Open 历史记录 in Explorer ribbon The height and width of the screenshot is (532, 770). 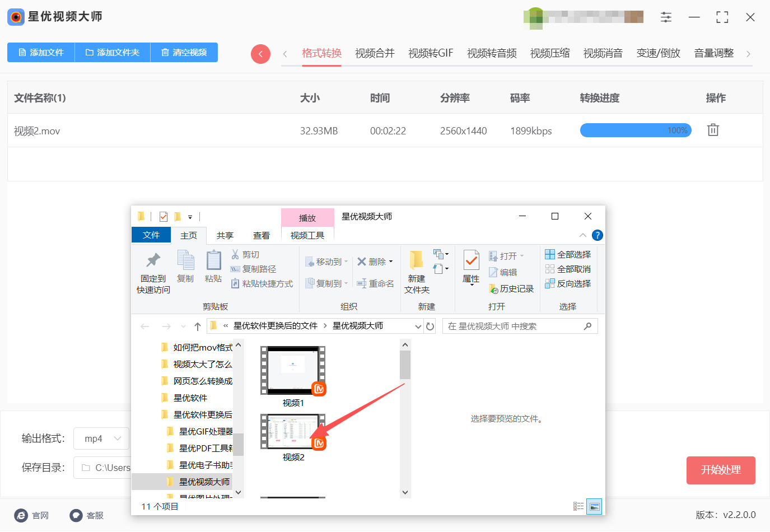[511, 289]
